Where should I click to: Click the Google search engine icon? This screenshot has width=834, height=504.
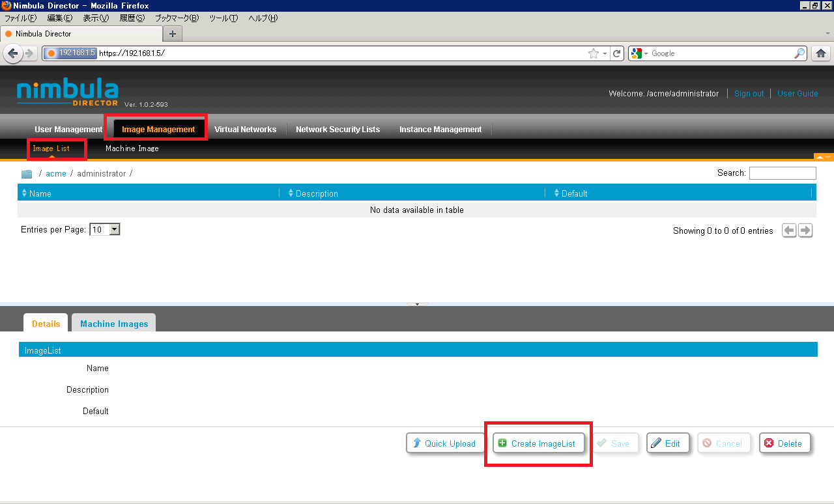click(637, 53)
